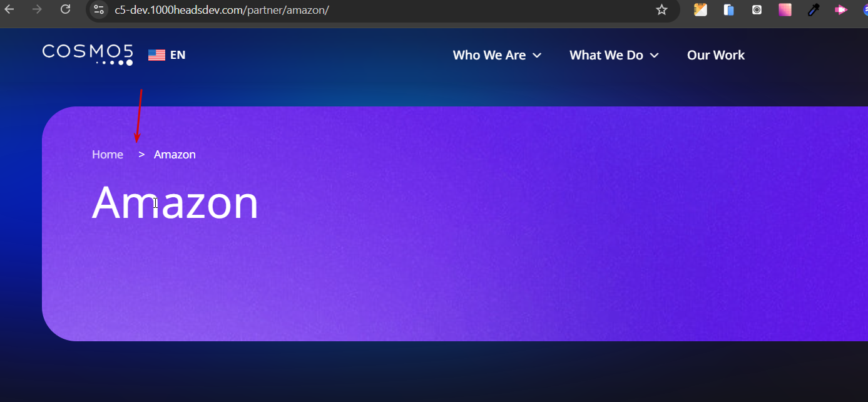Open the blue overlapping pages extension
The height and width of the screenshot is (402, 868).
[x=729, y=9]
